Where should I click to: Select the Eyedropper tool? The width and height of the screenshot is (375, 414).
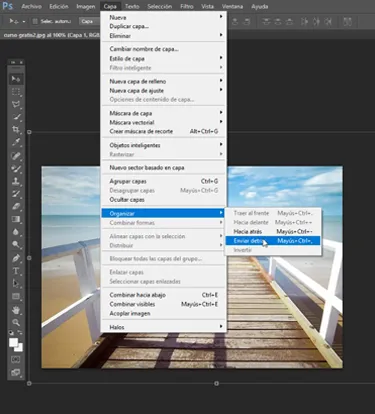pyautogui.click(x=16, y=142)
